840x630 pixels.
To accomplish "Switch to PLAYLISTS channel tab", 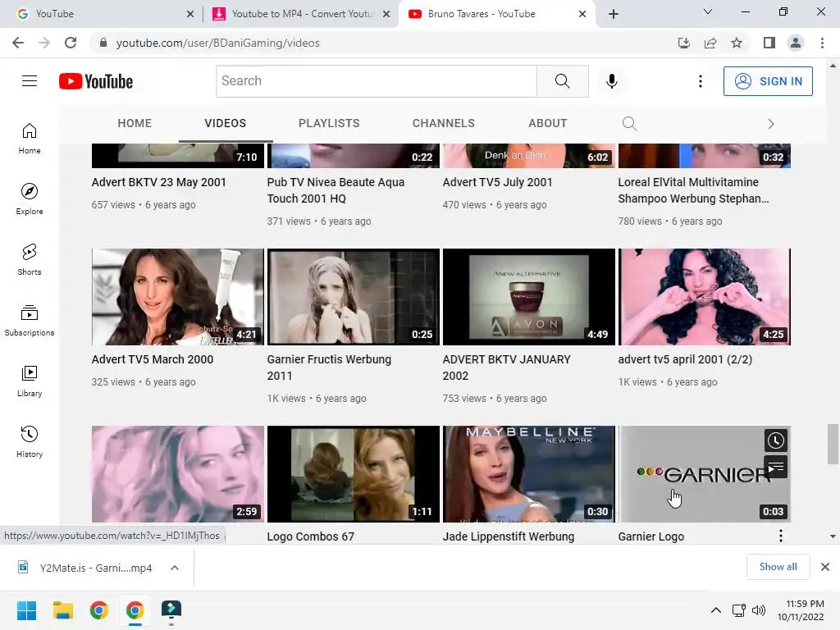I will coord(329,123).
